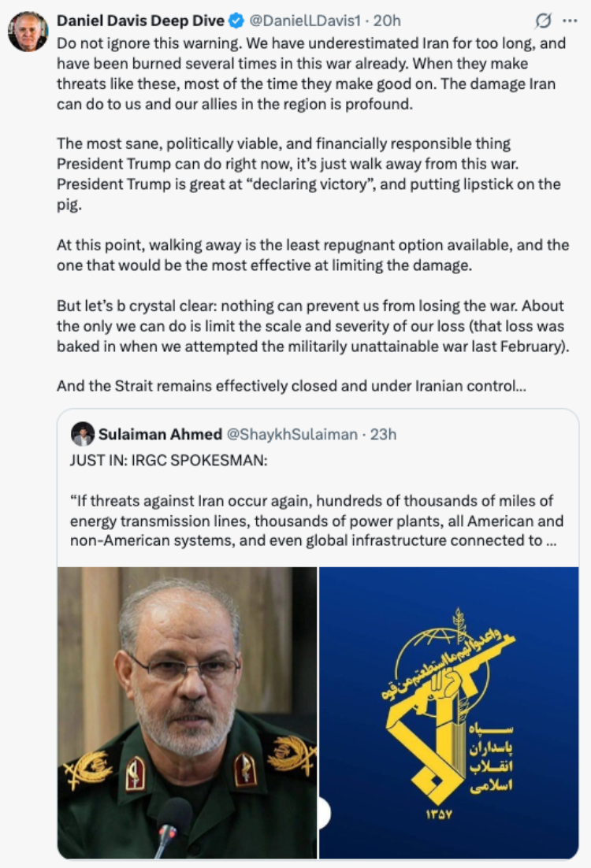Click the 'Do not ignore this warning' paragraph

[x=311, y=73]
